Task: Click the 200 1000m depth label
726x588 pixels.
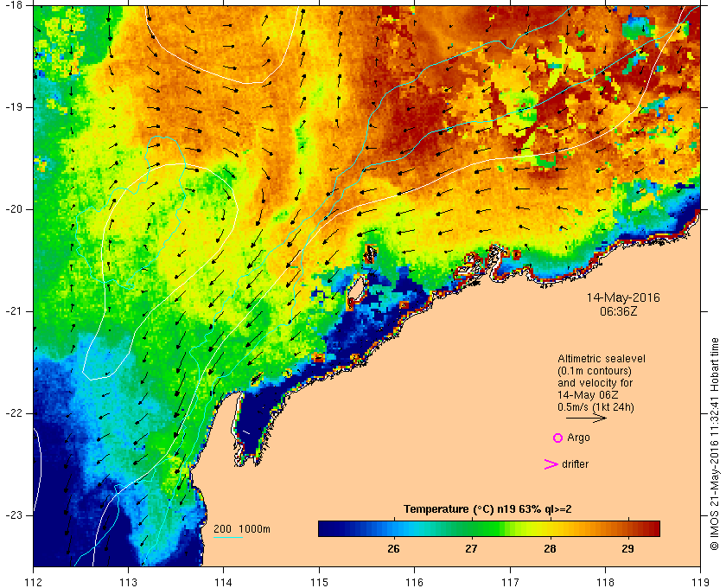Action: click(x=242, y=528)
